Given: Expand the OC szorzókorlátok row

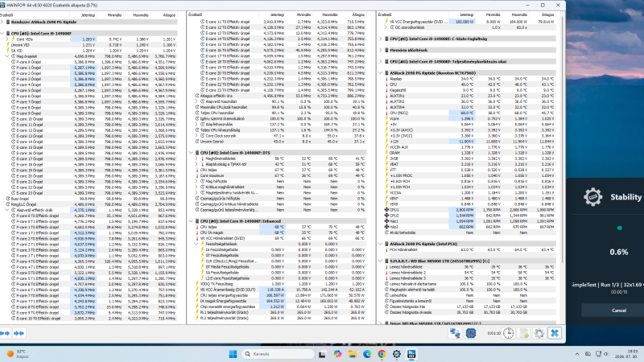Looking at the screenshot, I should (386, 27).
